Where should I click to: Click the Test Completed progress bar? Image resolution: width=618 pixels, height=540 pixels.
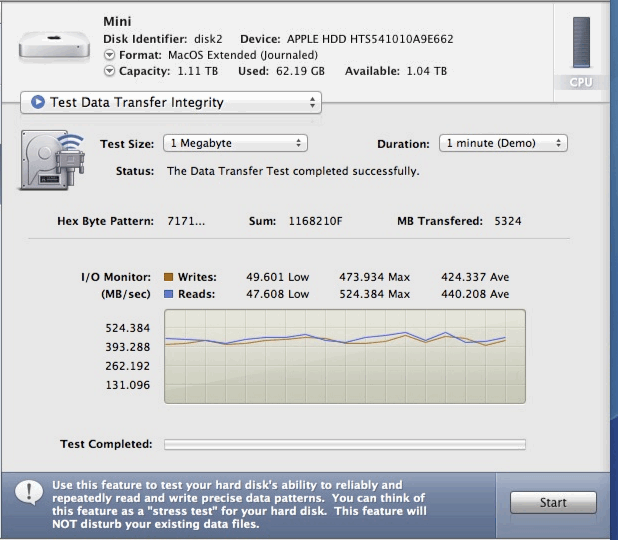coord(345,445)
